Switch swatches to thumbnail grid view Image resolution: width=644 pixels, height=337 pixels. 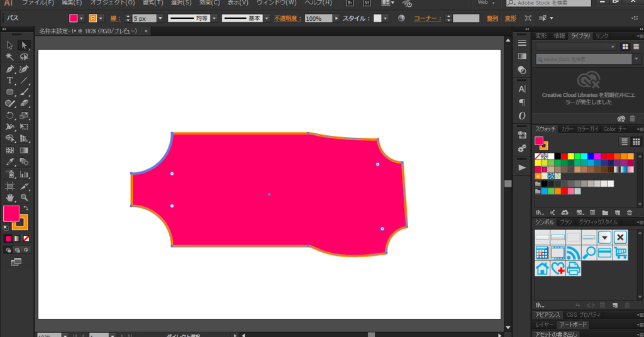(636, 142)
